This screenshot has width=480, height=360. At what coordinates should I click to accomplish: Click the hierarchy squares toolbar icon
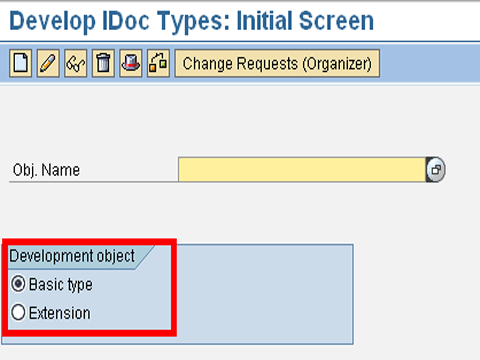(x=158, y=63)
